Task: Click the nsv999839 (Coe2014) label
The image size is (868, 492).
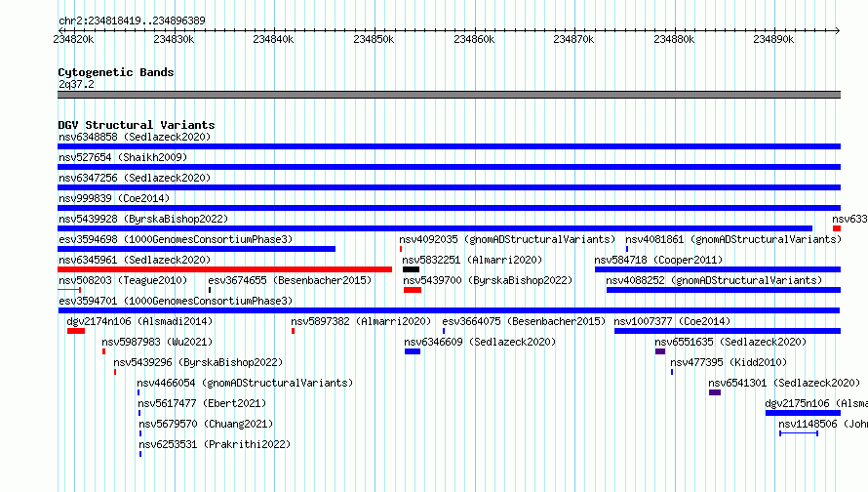Action: point(114,198)
